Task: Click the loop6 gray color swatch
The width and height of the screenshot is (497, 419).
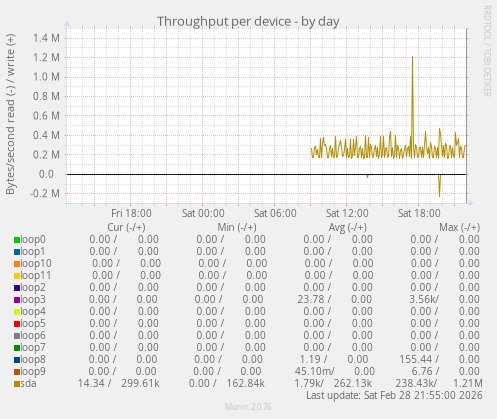Action: pyautogui.click(x=17, y=336)
